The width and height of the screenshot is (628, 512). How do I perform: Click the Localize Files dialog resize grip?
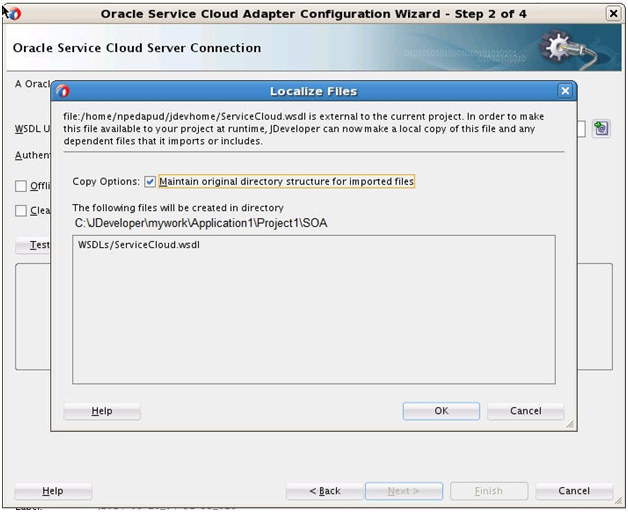click(x=570, y=424)
